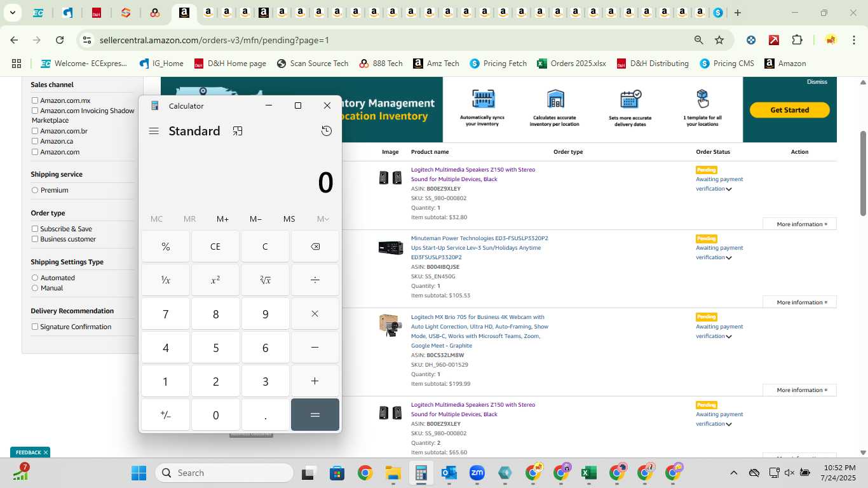Open the Orders 2025.xlsx bookmark
The width and height of the screenshot is (868, 488).
pos(571,64)
